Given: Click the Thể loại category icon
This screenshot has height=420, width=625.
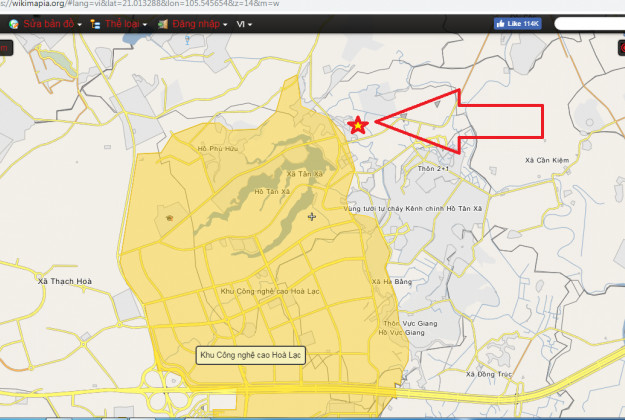Looking at the screenshot, I should pyautogui.click(x=95, y=23).
